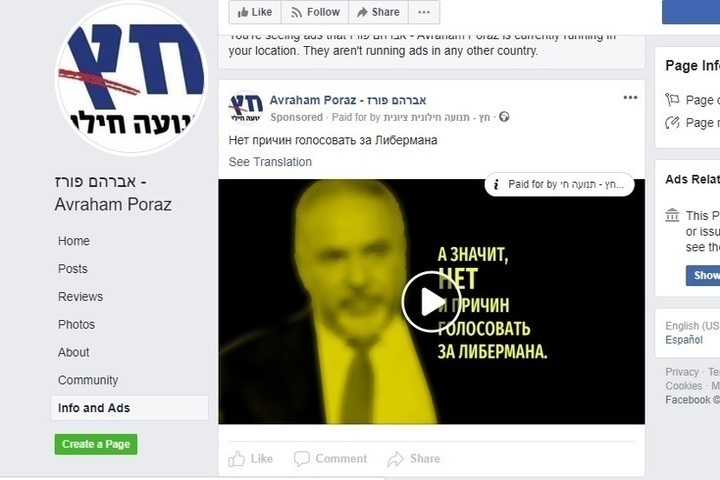Go to the Reviews tab

[80, 297]
